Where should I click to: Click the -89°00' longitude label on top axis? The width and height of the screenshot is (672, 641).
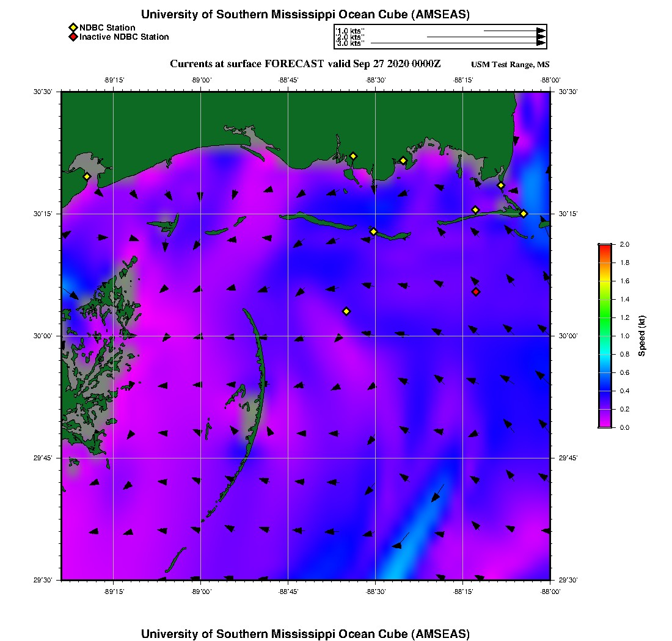(x=201, y=80)
